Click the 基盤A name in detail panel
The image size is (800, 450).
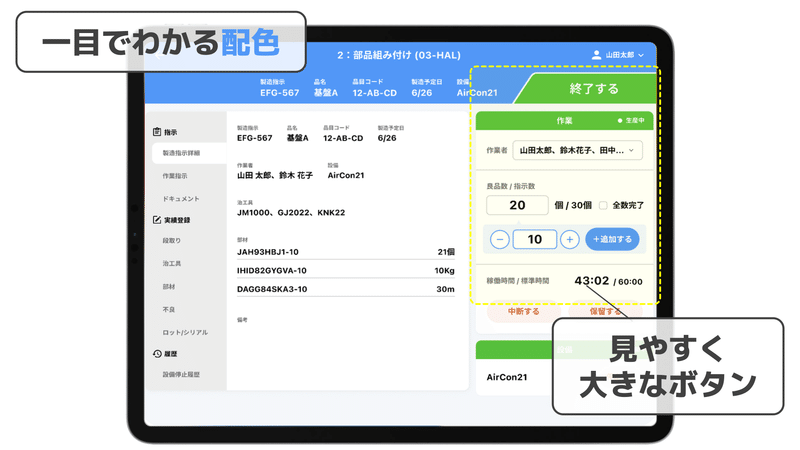[x=297, y=138]
